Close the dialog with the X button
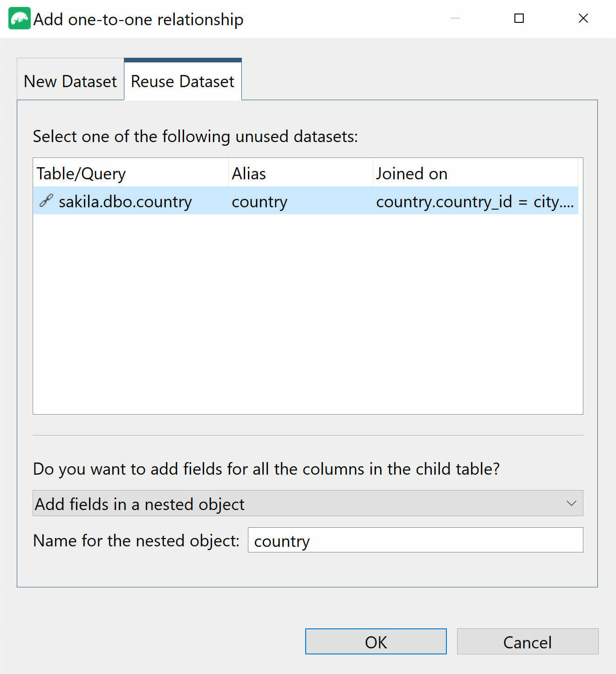This screenshot has height=674, width=616. tap(583, 19)
